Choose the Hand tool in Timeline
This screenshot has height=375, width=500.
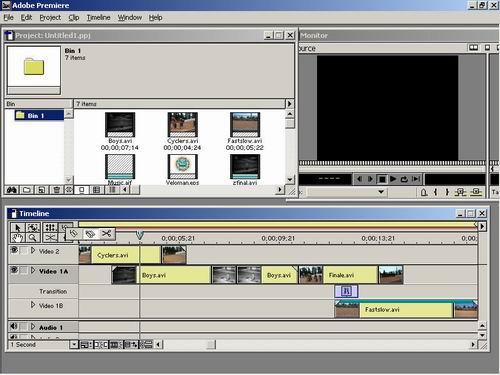tap(18, 238)
